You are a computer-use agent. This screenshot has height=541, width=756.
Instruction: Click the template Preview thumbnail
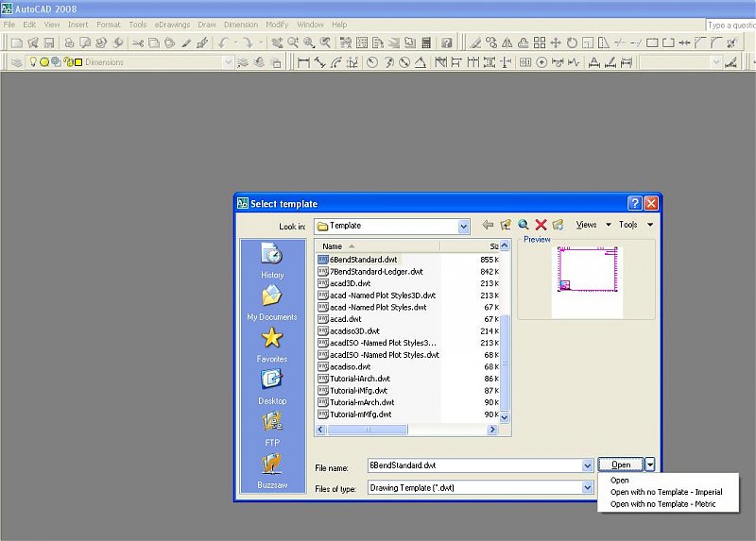(587, 282)
